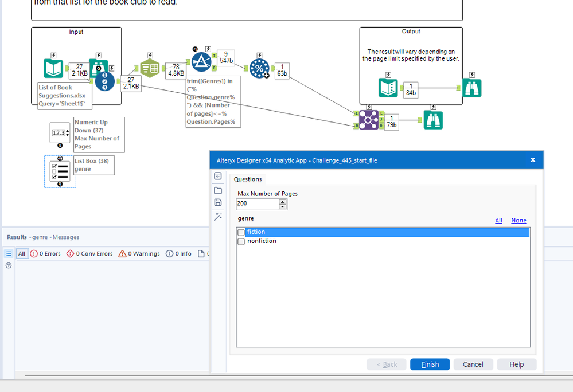Screen dimensions: 573x392
Task: Select the Random % Sample tool
Action: pos(259,68)
